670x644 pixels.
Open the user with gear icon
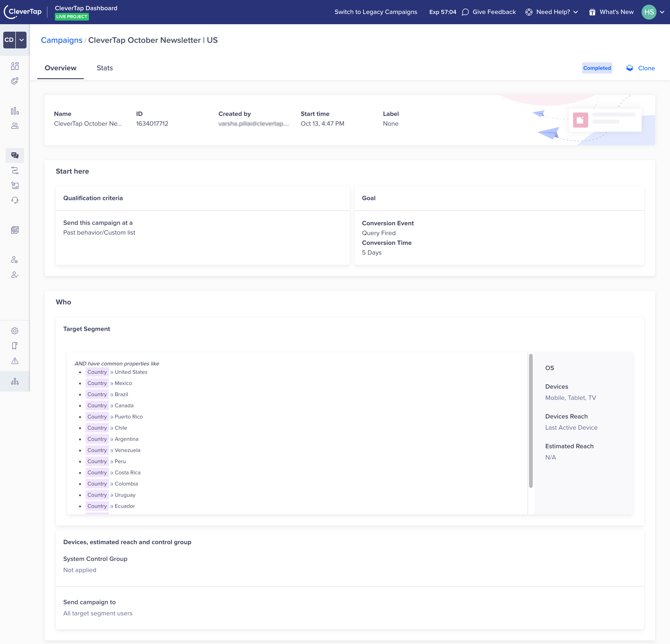click(15, 260)
